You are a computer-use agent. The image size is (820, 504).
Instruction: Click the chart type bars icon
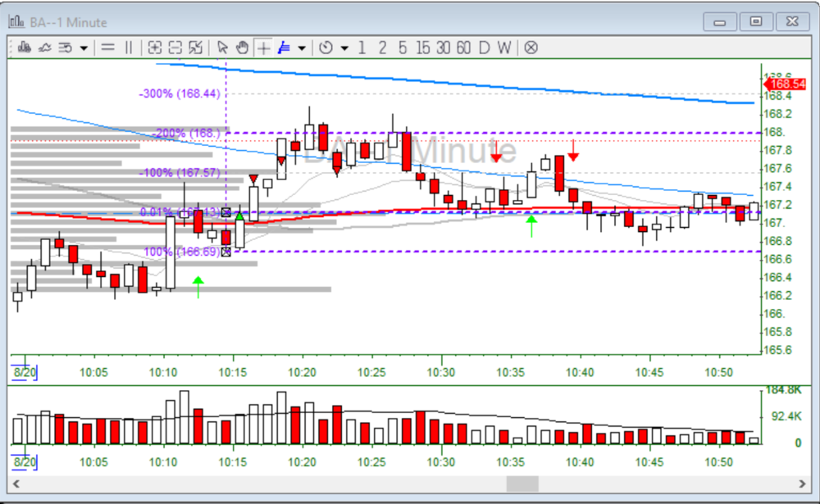coord(24,48)
